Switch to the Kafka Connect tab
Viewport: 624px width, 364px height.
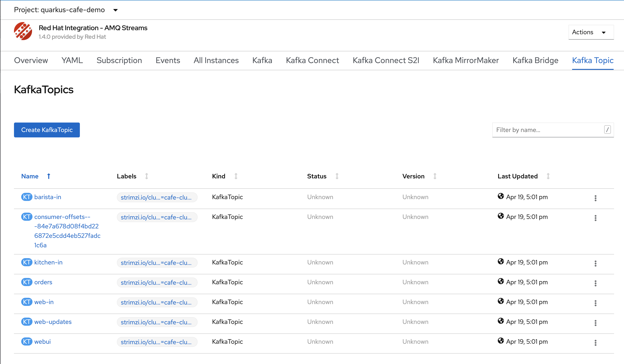[312, 60]
